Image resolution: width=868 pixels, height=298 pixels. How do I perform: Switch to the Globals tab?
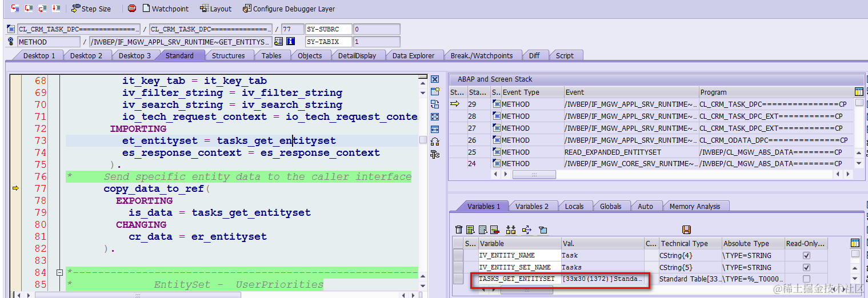(611, 206)
